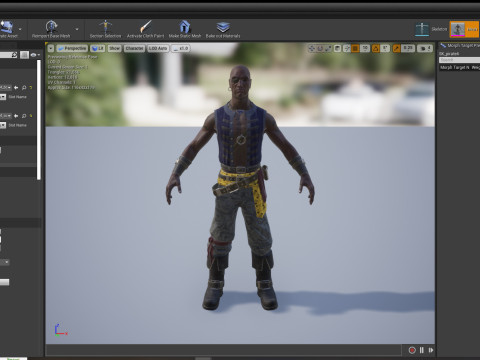Click the Bake out Materials icon
This screenshot has height=360, width=480.
[x=223, y=26]
